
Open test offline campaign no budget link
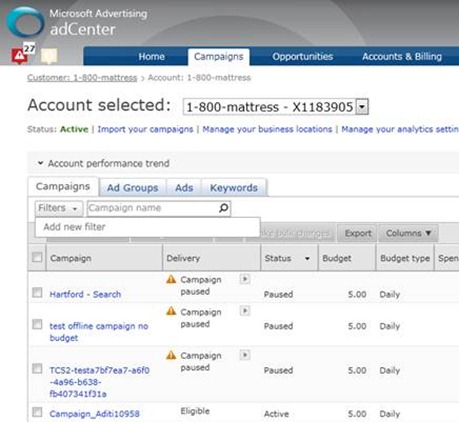point(99,332)
